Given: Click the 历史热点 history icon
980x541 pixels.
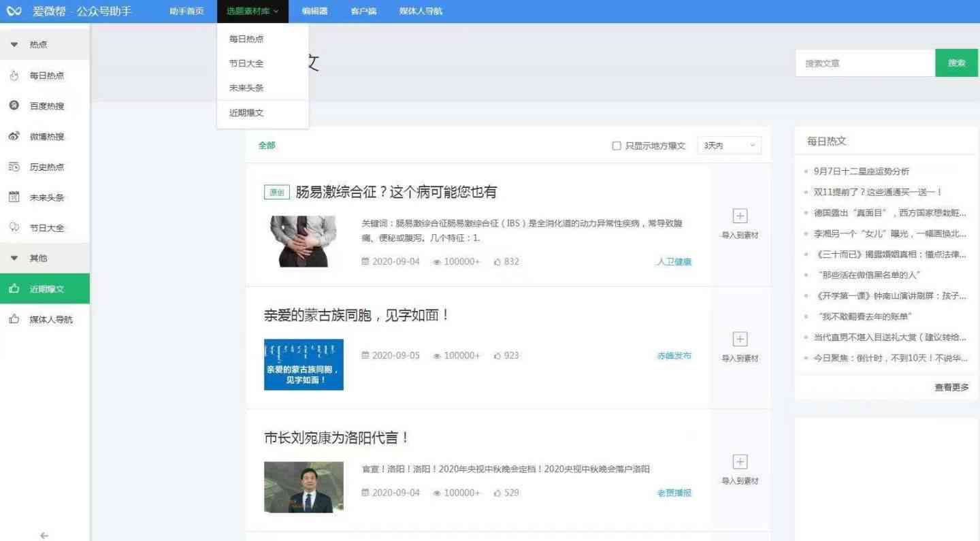Looking at the screenshot, I should pos(14,167).
